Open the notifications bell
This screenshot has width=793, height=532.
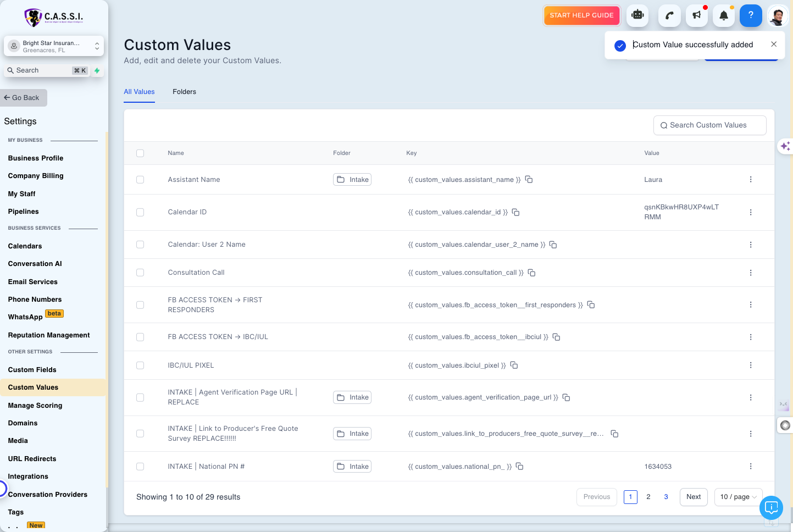(x=724, y=15)
